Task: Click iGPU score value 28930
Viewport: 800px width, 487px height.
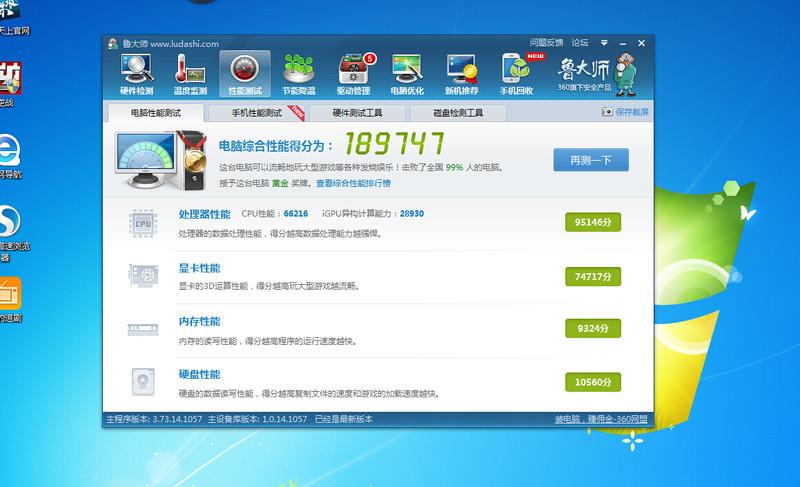Action: 412,214
